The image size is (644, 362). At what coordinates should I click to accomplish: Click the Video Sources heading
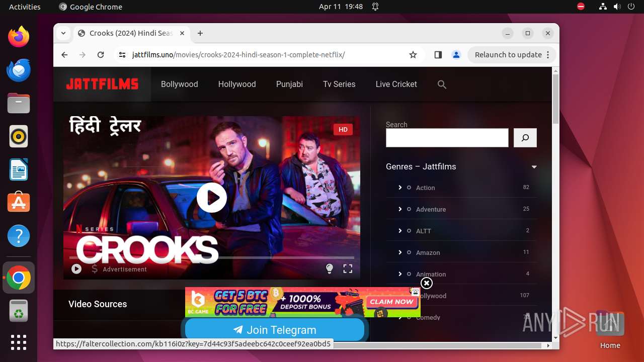(x=98, y=304)
